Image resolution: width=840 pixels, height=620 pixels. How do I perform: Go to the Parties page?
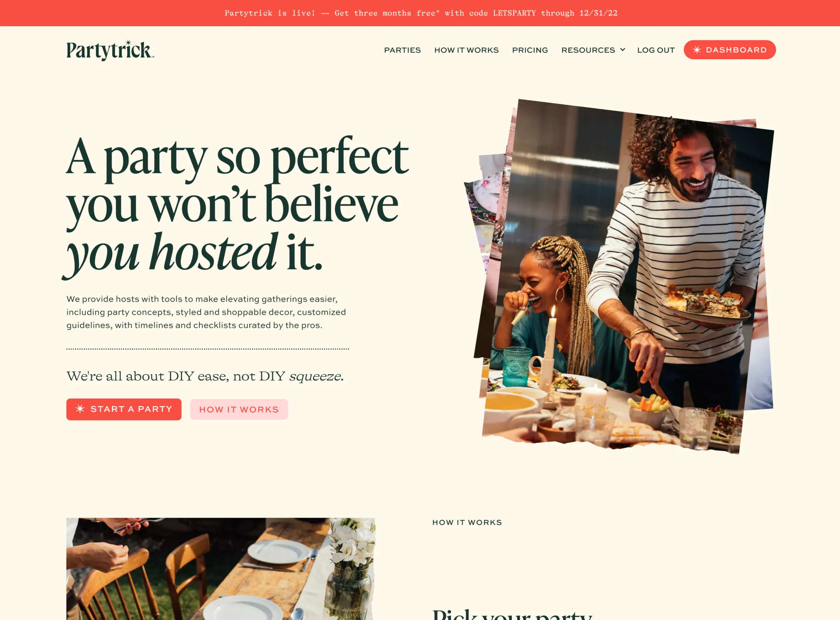pyautogui.click(x=402, y=50)
